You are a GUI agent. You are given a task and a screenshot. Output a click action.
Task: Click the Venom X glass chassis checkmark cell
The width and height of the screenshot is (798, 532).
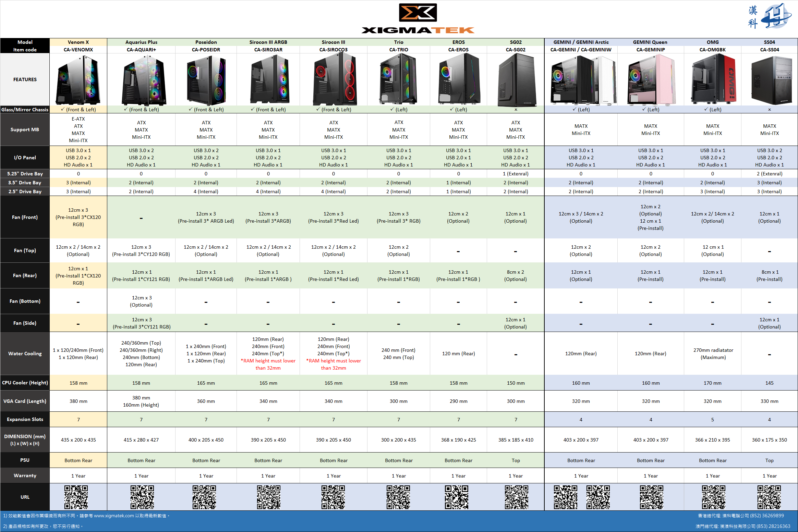pos(78,110)
